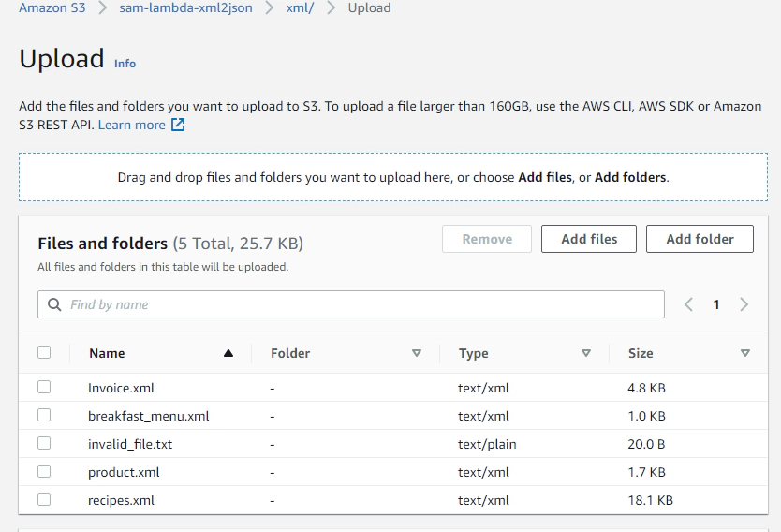Click the Invoice.xml file name
This screenshot has height=532, width=781.
[121, 388]
